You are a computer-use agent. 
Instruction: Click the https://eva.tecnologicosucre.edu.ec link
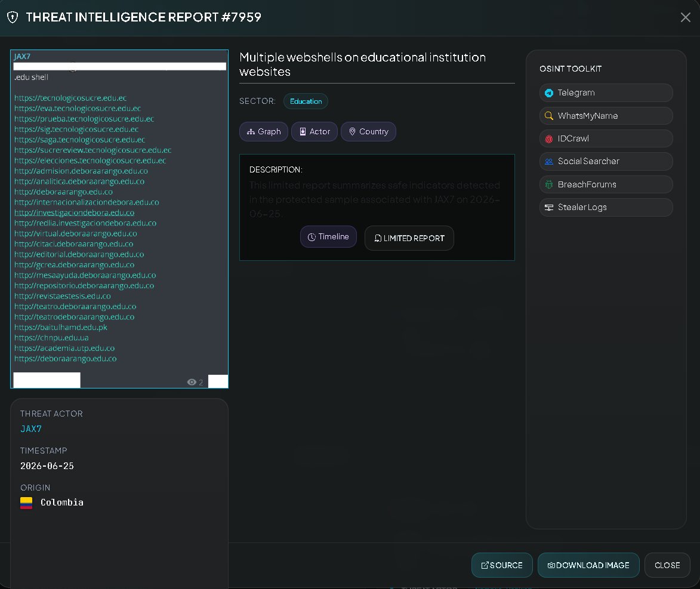77,109
